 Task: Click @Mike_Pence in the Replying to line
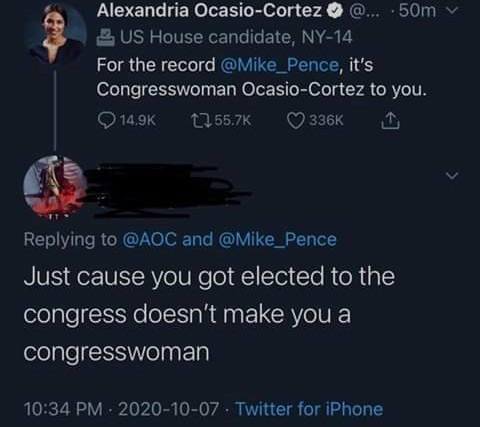click(x=277, y=239)
